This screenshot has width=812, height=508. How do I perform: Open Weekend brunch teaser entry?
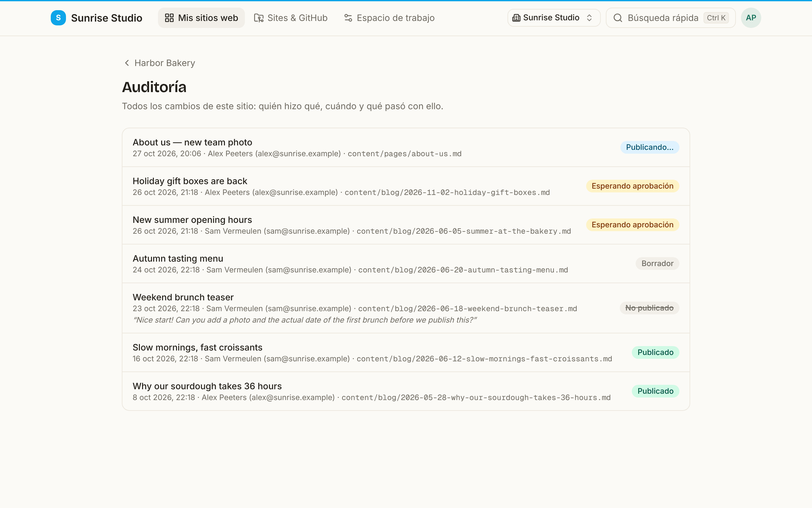406,308
